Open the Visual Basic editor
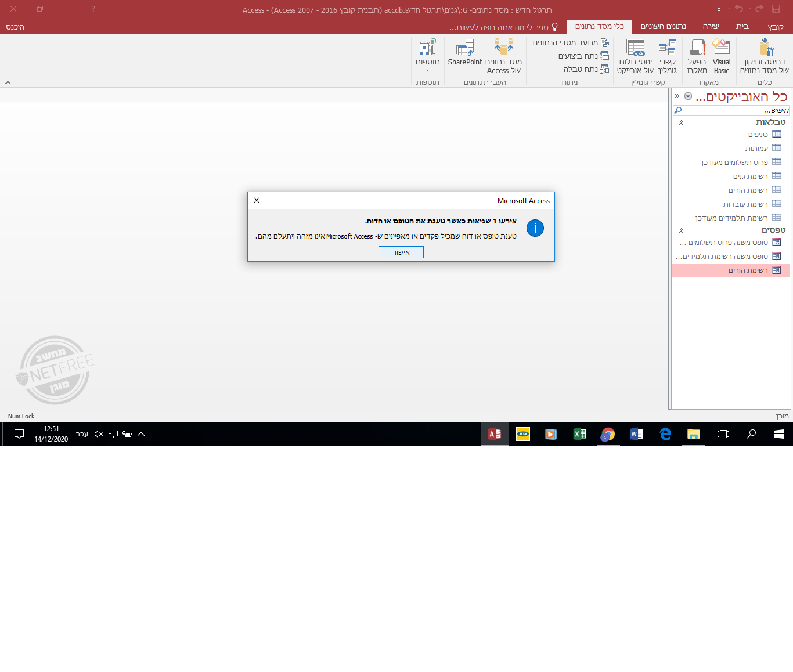The image size is (793, 672). click(x=722, y=56)
